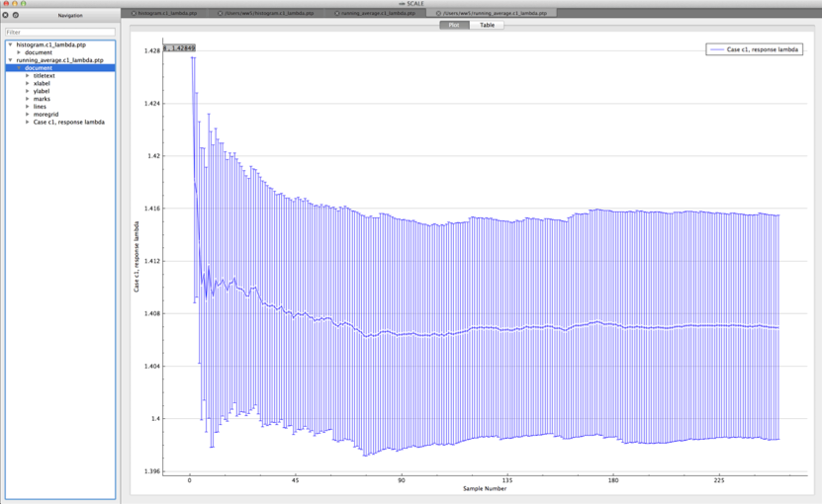Select the Plot view toggle
Screen dimensions: 822x504
point(454,25)
